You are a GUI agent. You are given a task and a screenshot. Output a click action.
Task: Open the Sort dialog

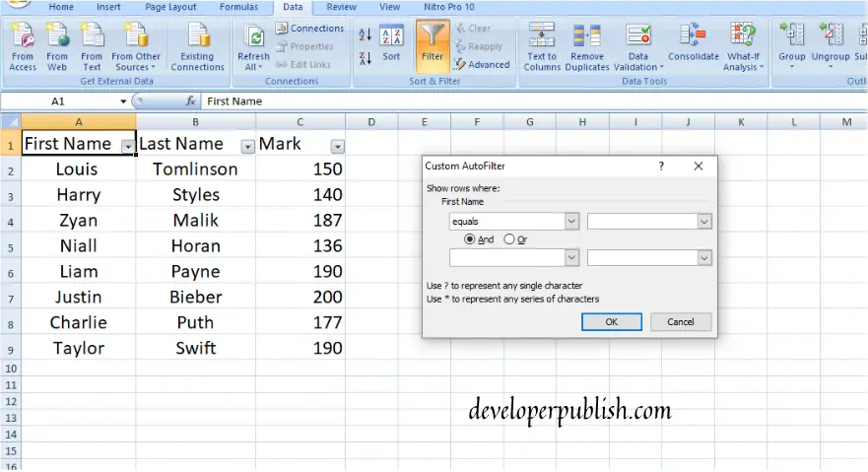[391, 44]
